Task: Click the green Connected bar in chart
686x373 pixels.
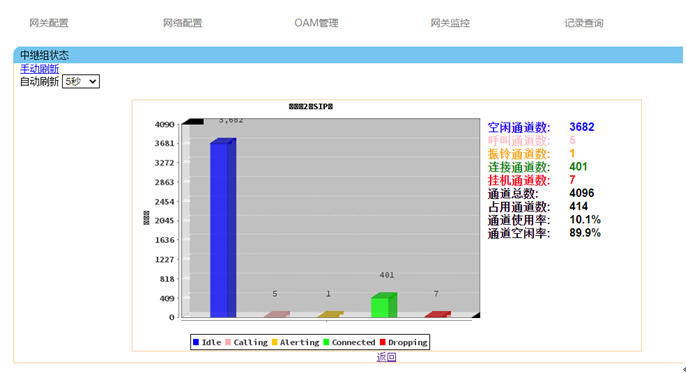Action: [384, 305]
